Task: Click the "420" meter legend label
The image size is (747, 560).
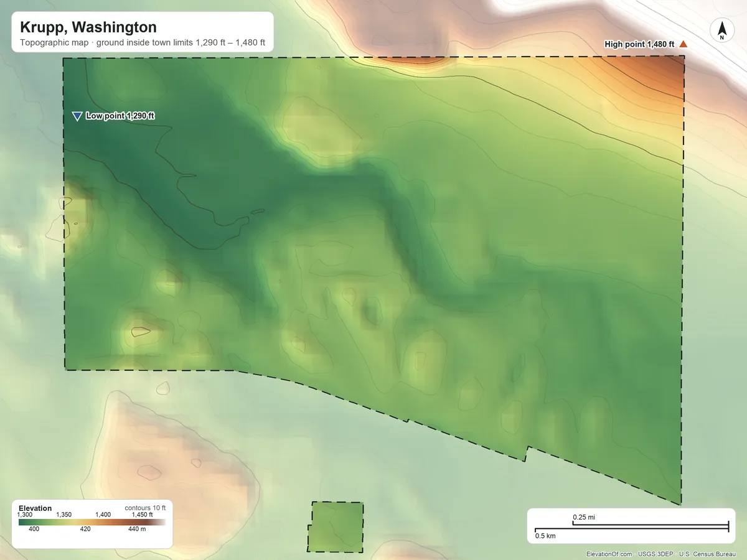Action: (x=86, y=530)
